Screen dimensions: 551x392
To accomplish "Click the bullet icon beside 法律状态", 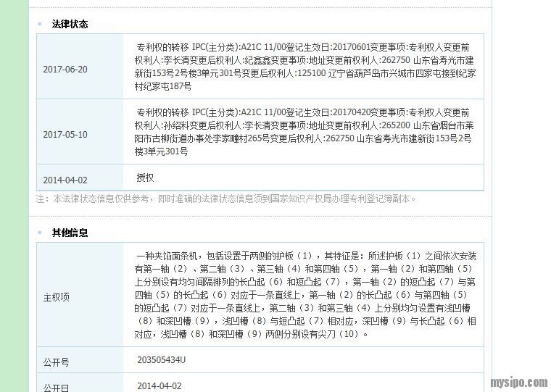I will [x=40, y=24].
